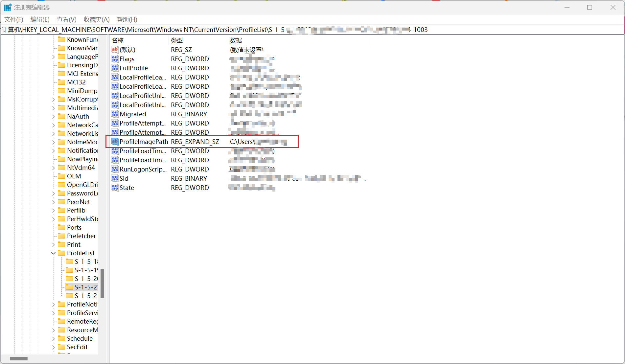This screenshot has height=364, width=625.
Task: Select the NoImeMod tree item
Action: click(x=82, y=142)
